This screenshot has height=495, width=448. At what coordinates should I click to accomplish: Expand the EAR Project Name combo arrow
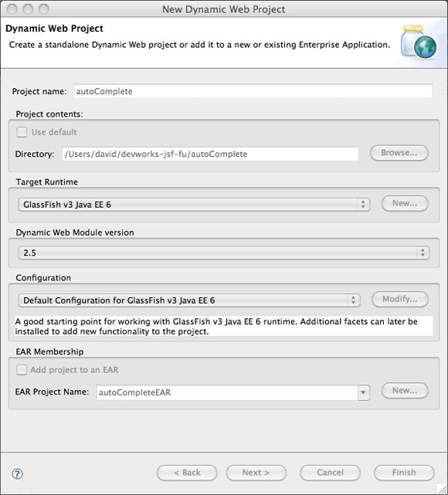pyautogui.click(x=364, y=392)
